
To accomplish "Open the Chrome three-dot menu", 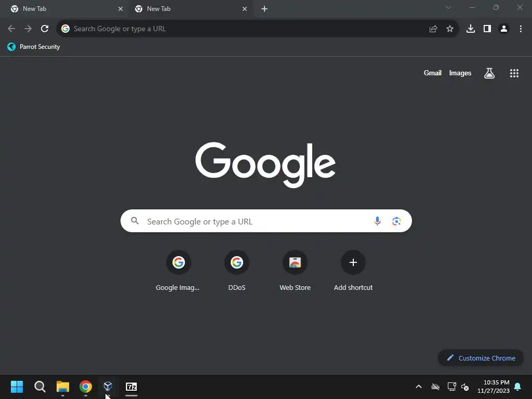I will pos(521,29).
